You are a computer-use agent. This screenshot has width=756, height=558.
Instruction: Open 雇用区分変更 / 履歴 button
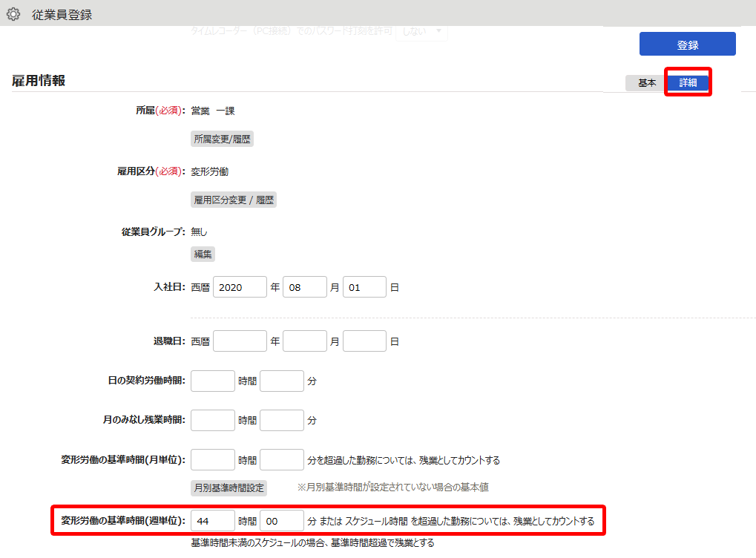[x=234, y=200]
